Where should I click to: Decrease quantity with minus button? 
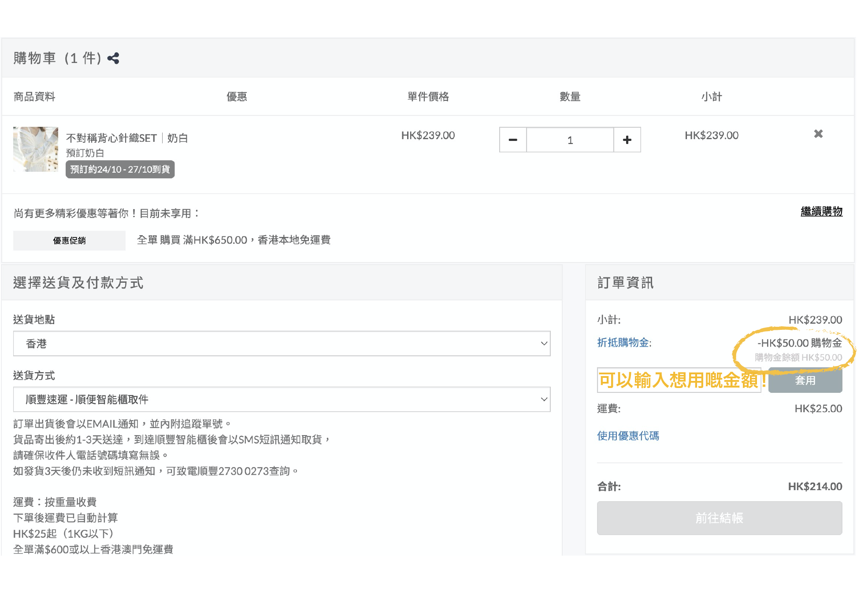[x=513, y=140]
